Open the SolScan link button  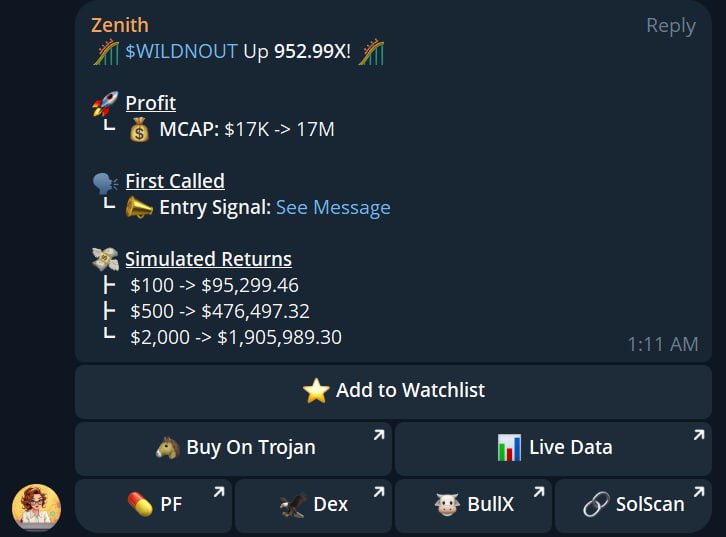[x=633, y=506]
